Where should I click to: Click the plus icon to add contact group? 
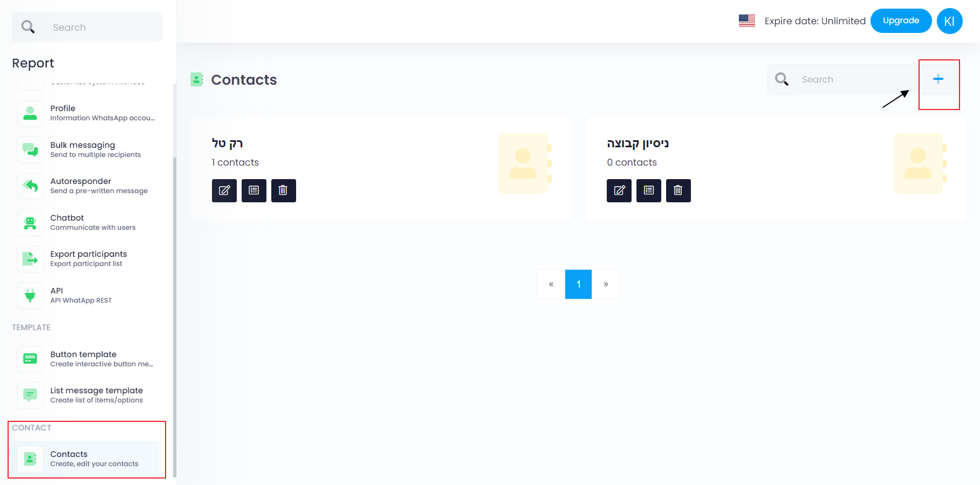tap(938, 79)
